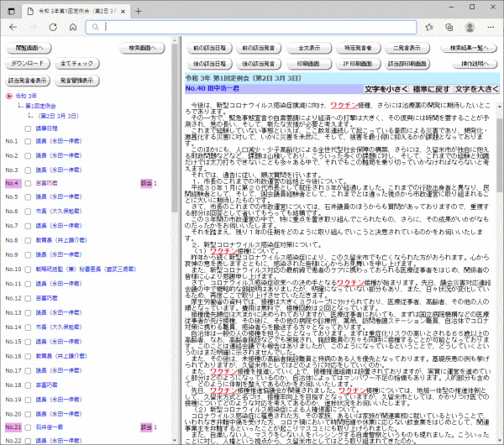Open a new browser tab with plus
504x445 pixels.
pyautogui.click(x=139, y=11)
